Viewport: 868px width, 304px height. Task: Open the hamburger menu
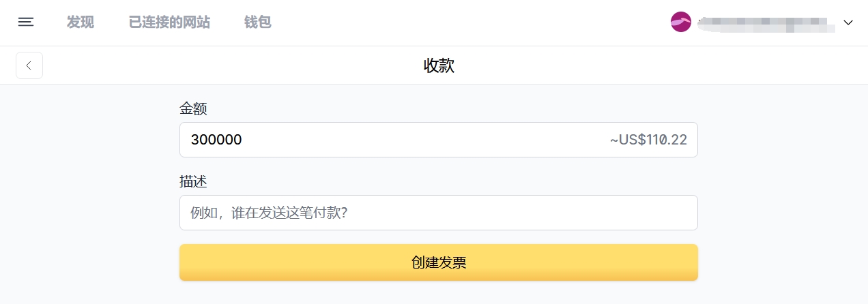[x=26, y=22]
